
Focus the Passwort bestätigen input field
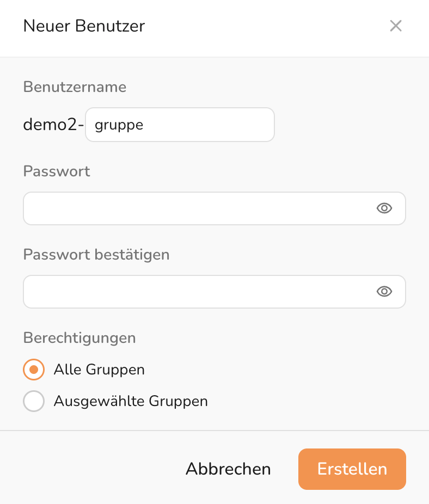point(196,292)
